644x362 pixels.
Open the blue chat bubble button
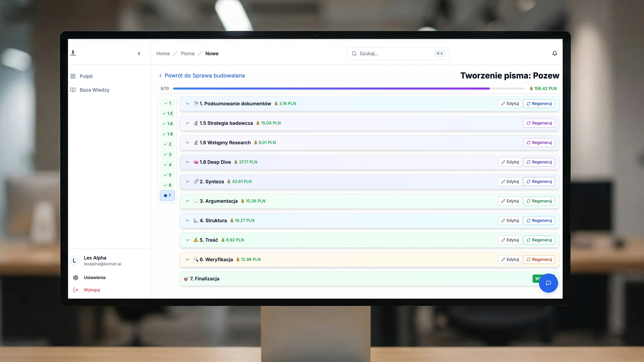[549, 283]
